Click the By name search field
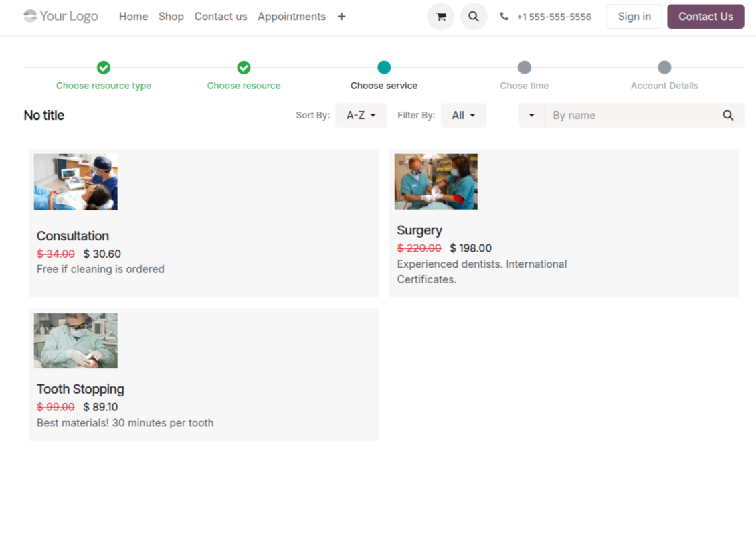 tap(632, 115)
